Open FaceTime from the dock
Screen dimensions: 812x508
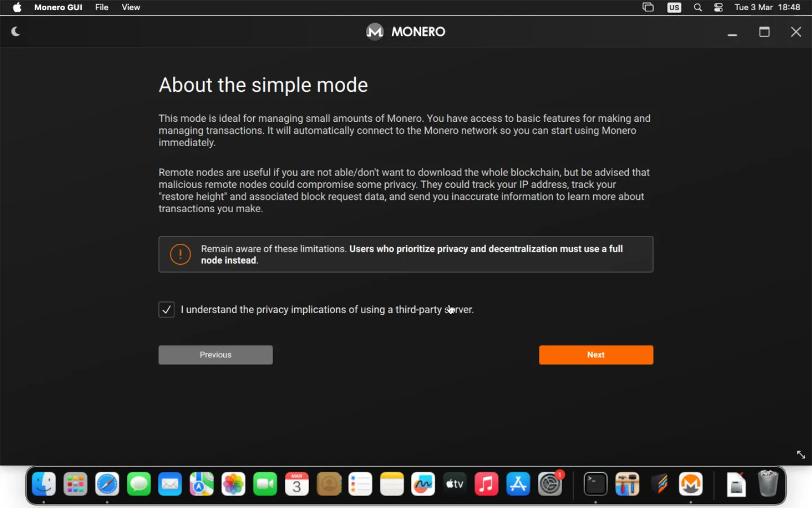[x=265, y=484]
